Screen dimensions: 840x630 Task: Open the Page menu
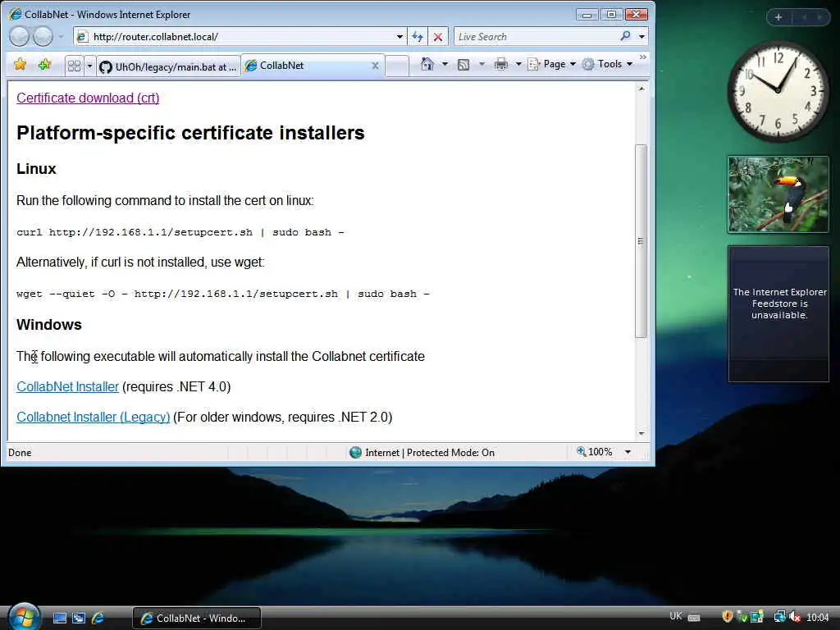tap(552, 64)
